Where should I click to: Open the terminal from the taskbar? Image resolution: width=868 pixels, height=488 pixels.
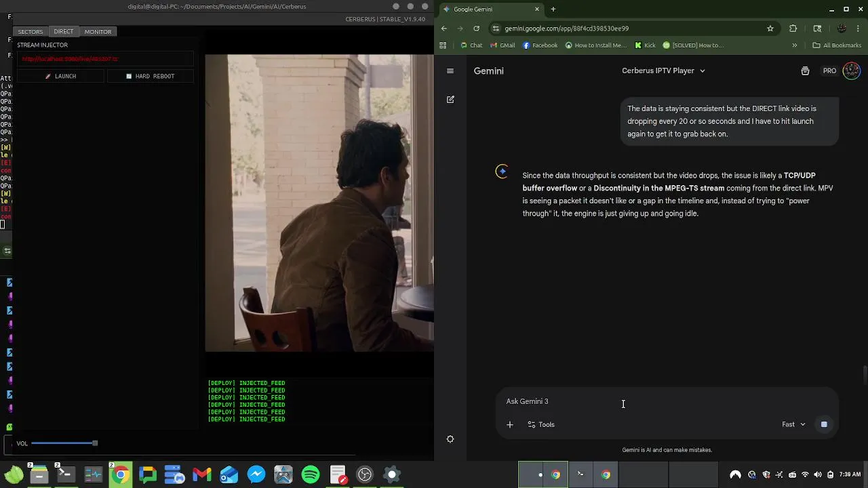click(66, 474)
